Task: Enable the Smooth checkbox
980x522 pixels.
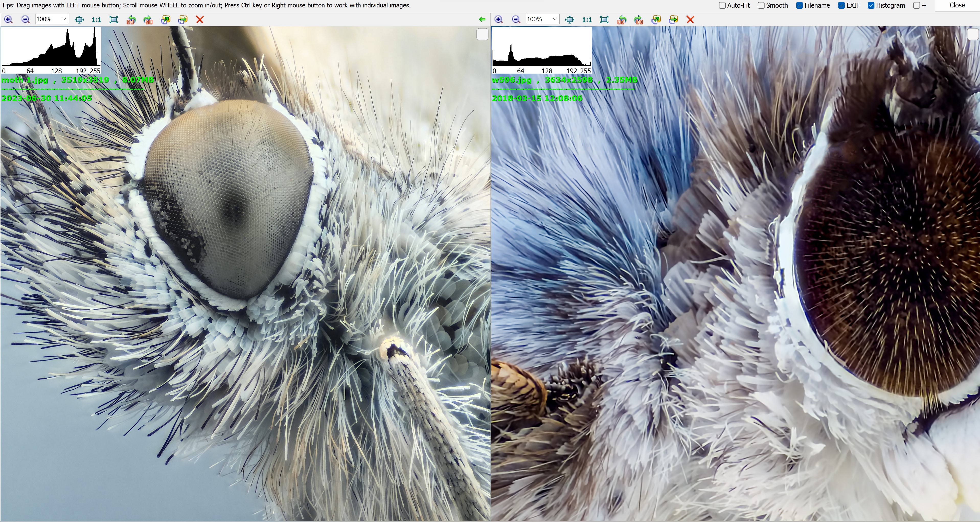Action: 761,5
